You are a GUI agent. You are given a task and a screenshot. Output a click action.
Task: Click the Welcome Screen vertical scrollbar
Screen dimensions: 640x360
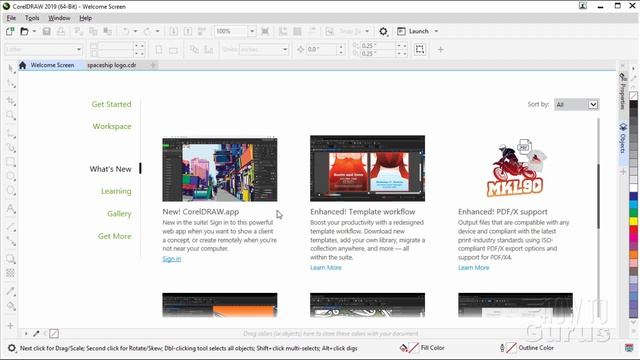598,196
